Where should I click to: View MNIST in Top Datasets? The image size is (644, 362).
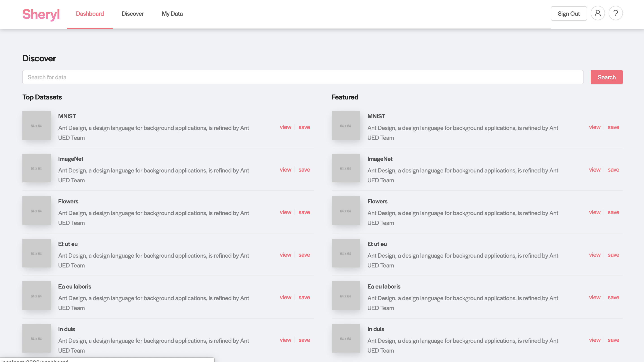pyautogui.click(x=285, y=127)
